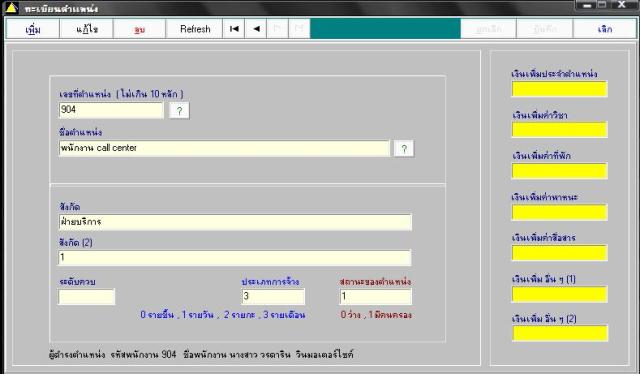Click yellow เงินเพิ่ม อื่น ๆ (2) field

pyautogui.click(x=560, y=333)
